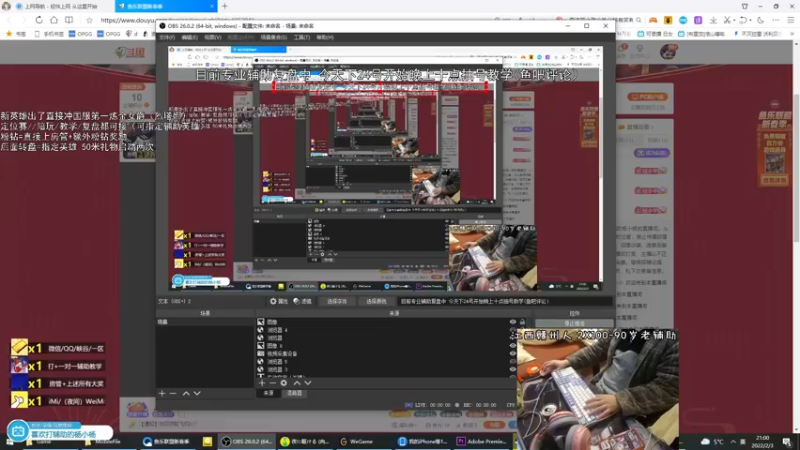
Task: Move scene up in the scenes list
Action: point(186,393)
